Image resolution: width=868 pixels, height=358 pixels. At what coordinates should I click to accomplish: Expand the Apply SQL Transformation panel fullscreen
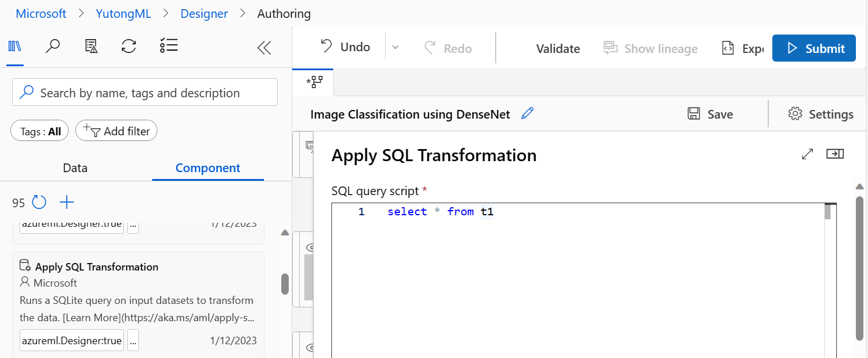pyautogui.click(x=807, y=154)
